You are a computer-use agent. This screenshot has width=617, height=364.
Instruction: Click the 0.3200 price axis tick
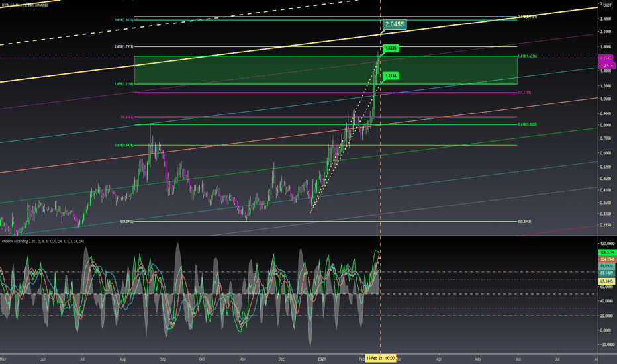click(606, 214)
